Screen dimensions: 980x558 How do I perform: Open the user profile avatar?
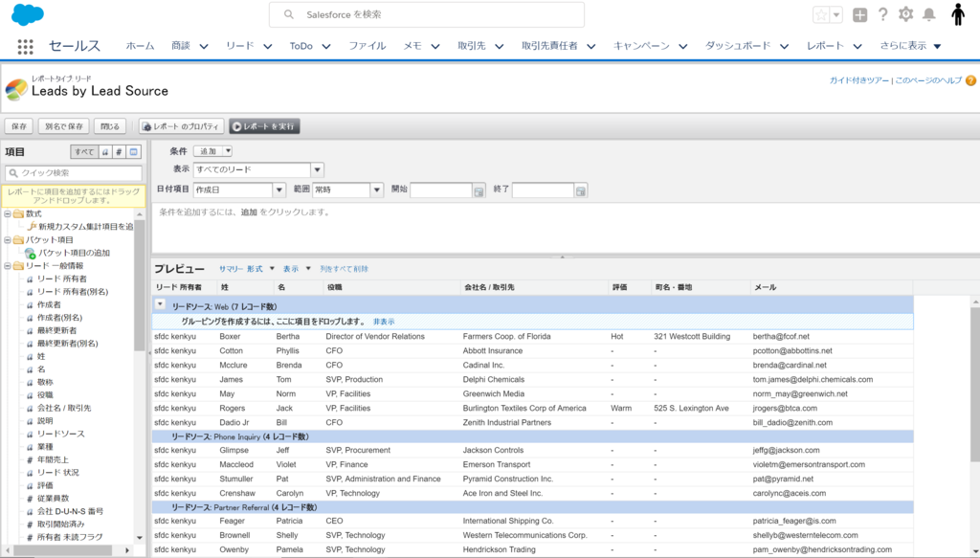click(957, 14)
